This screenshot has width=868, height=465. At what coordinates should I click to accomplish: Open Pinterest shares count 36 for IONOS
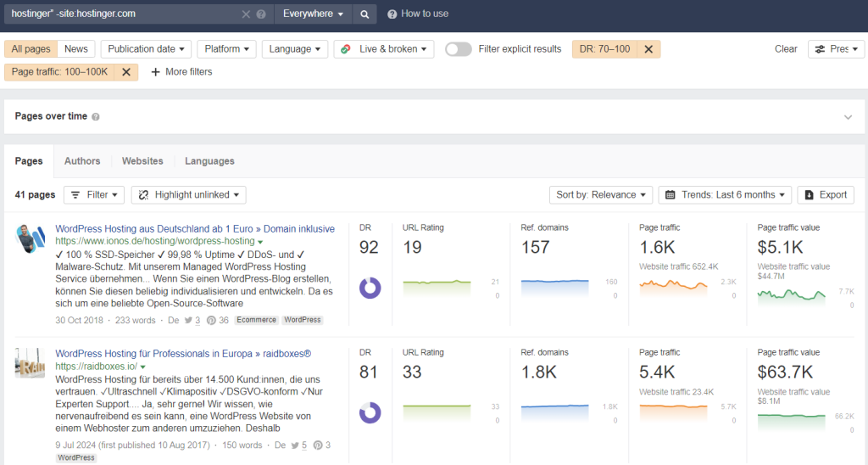218,321
